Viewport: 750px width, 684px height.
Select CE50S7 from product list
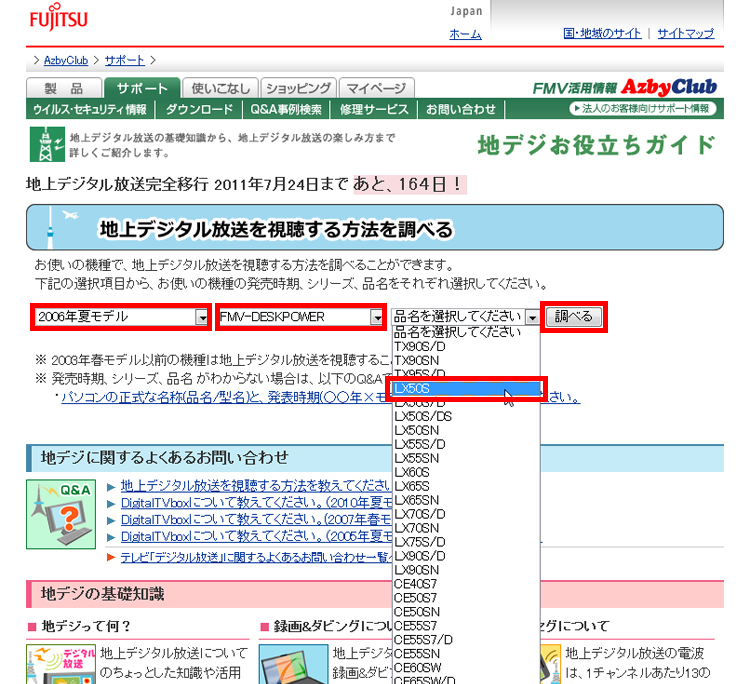point(466,598)
